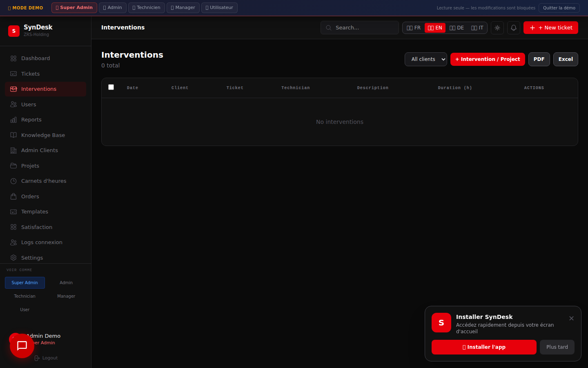
Task: Click Quitter la démo button
Action: 559,8
